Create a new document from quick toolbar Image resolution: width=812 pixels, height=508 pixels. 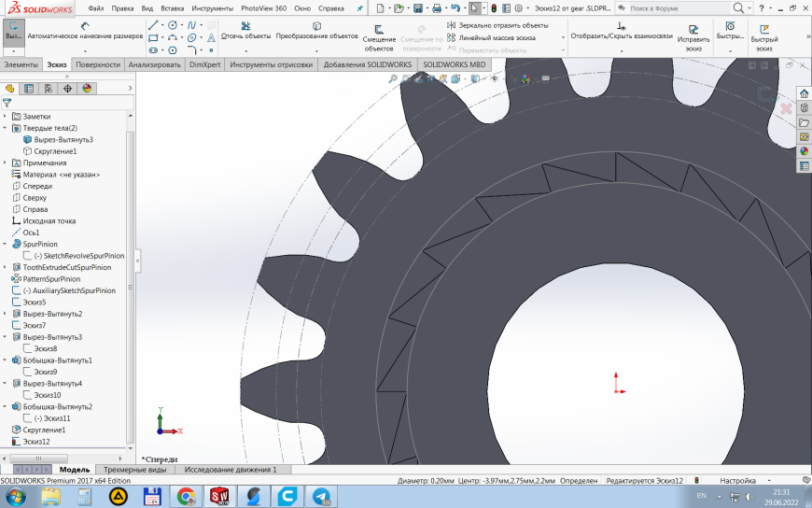(x=380, y=8)
